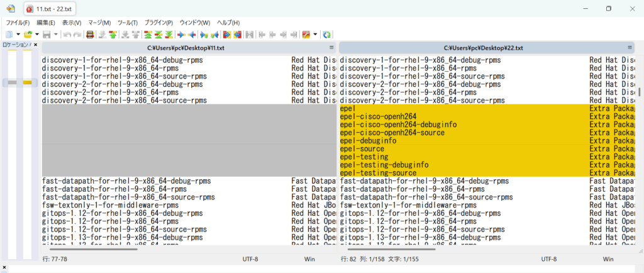
Task: Expand the dropdown arrow beside Options icon
Action: [x=315, y=34]
